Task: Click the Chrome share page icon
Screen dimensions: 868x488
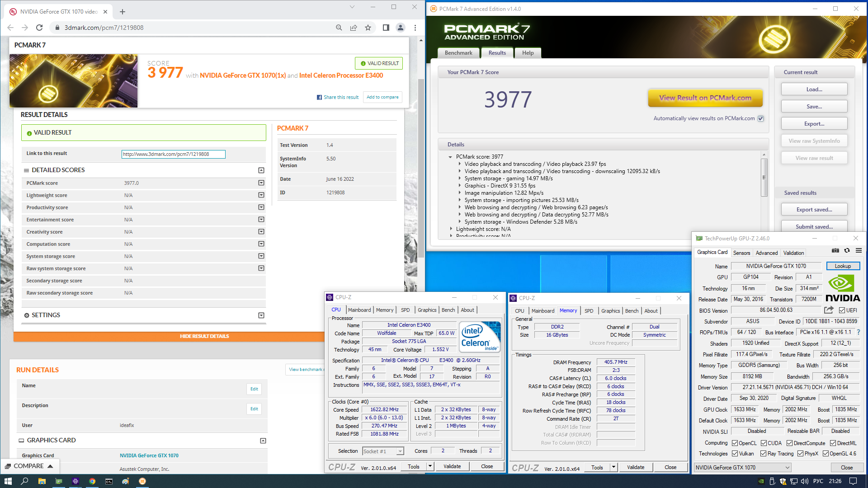Action: pyautogui.click(x=354, y=28)
